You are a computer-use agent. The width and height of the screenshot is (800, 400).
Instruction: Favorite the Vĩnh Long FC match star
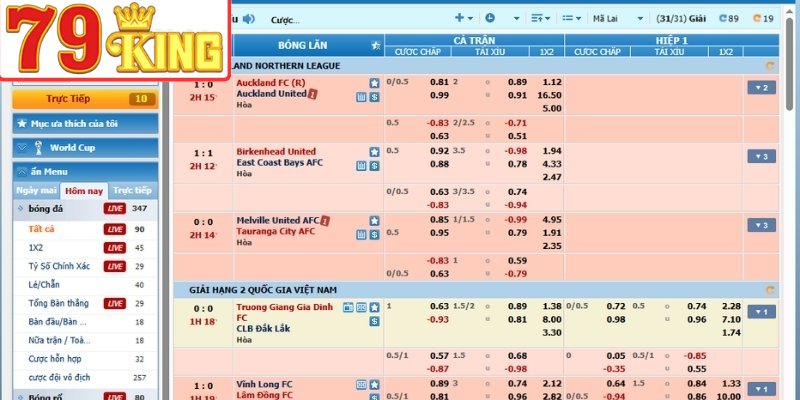[x=374, y=385]
